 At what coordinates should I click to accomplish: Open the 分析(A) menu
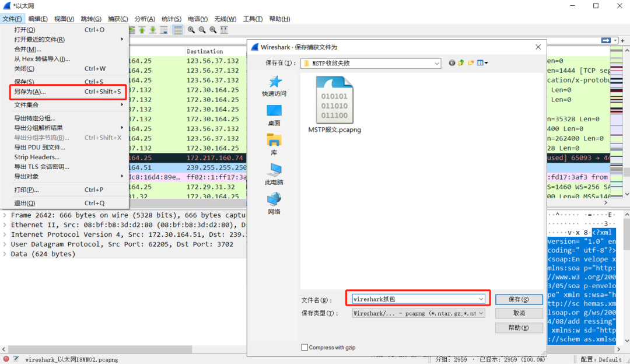[145, 19]
